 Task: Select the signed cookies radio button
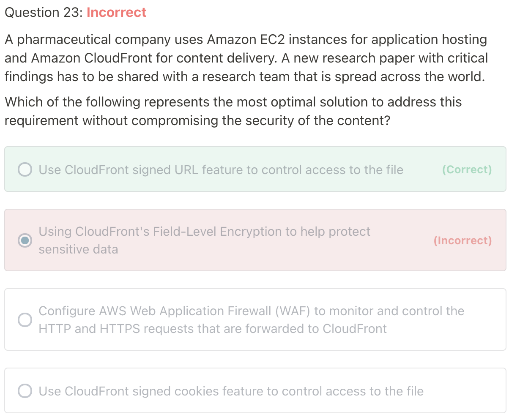pyautogui.click(x=25, y=391)
